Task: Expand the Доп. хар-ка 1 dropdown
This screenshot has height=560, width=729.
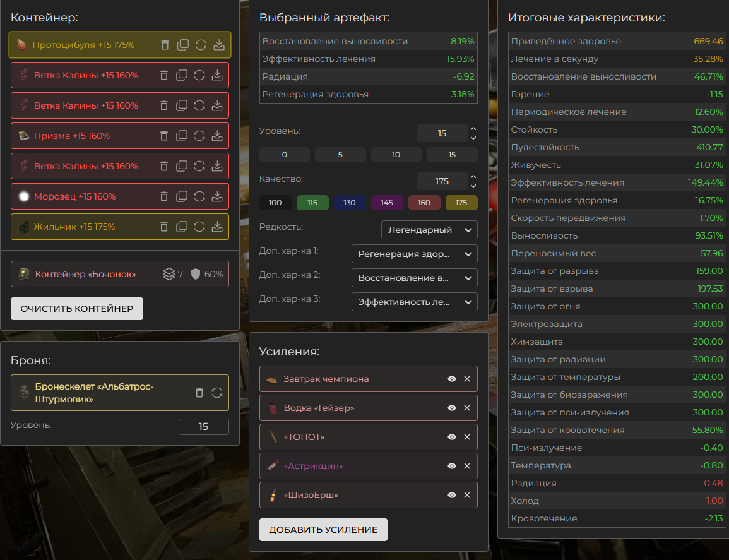Action: pyautogui.click(x=414, y=254)
